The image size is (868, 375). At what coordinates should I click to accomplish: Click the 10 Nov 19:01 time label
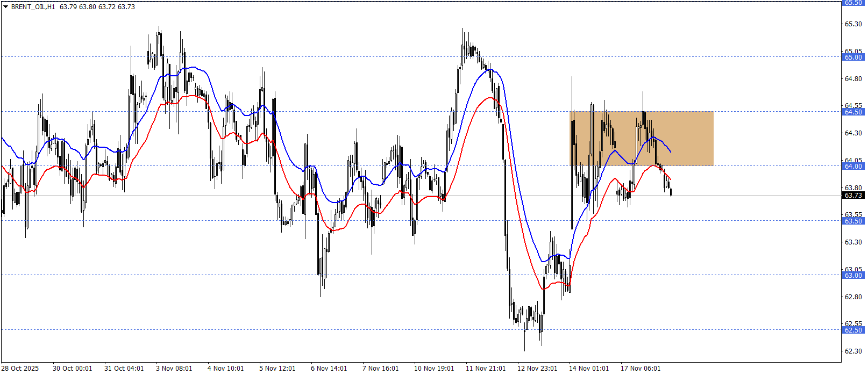(433, 369)
